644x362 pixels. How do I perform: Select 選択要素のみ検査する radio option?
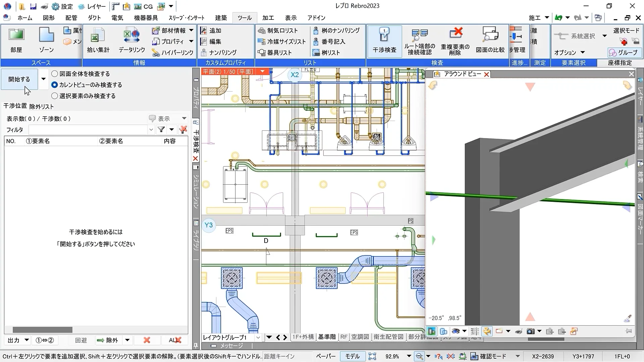[55, 96]
